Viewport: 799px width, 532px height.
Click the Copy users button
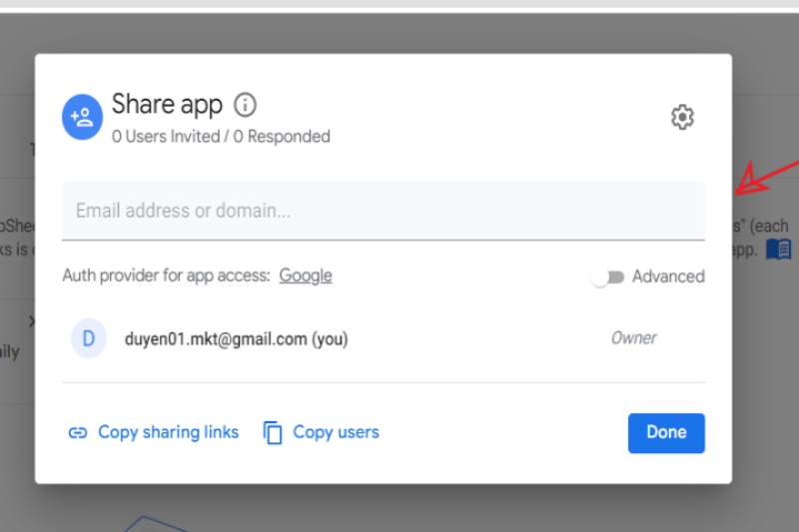(321, 433)
